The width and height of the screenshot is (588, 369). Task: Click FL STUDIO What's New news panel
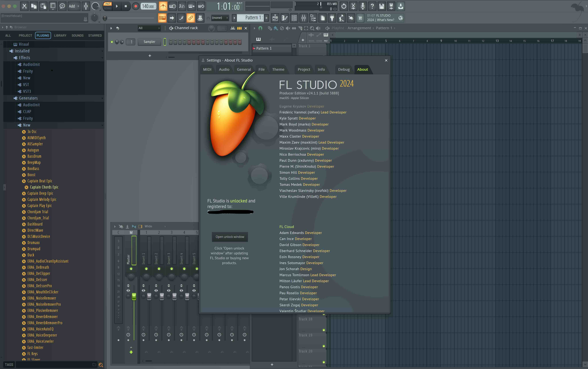[385, 18]
